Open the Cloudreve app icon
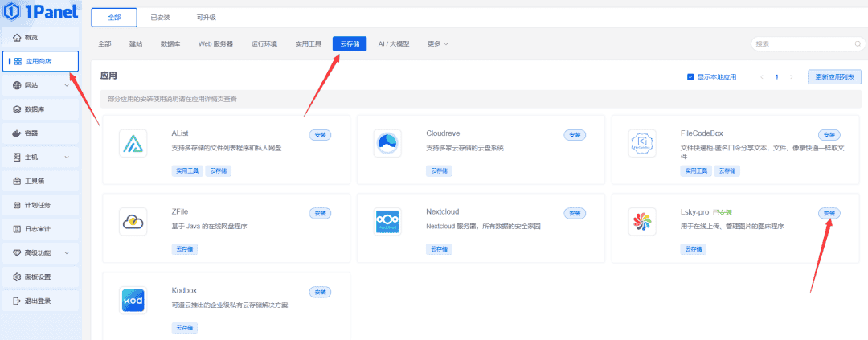This screenshot has height=340, width=868. click(387, 144)
